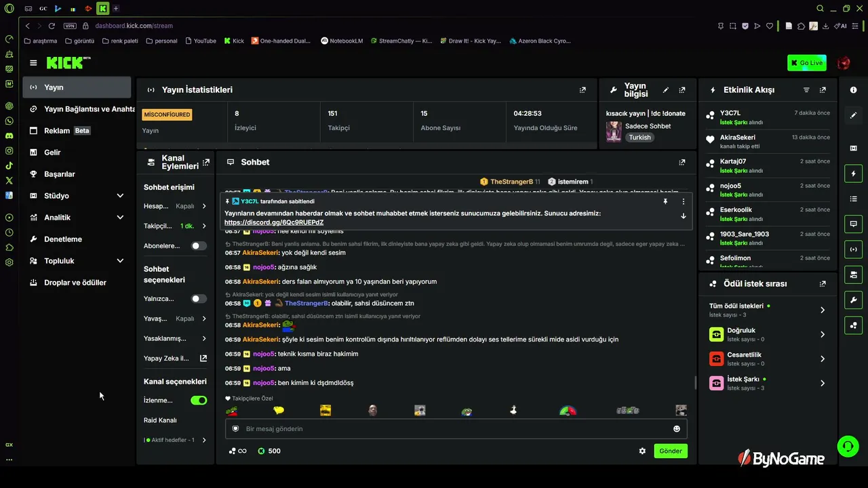The image size is (868, 488).
Task: Open WhatsApp in the browser sidebar
Action: click(x=9, y=121)
